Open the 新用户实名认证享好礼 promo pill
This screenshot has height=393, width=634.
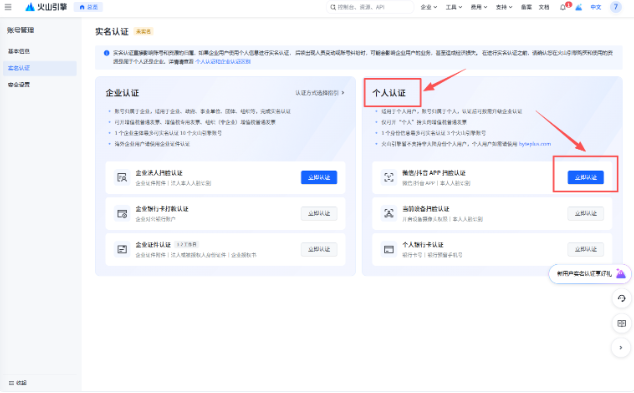click(590, 274)
